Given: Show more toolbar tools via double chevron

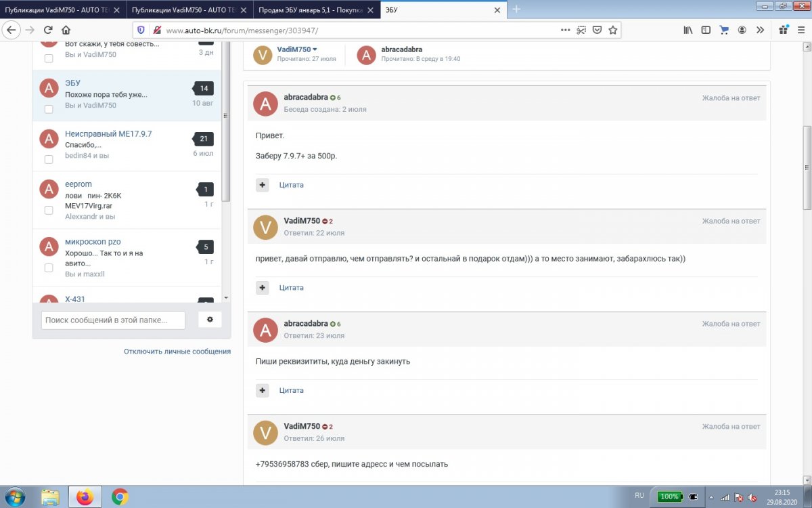Looking at the screenshot, I should pyautogui.click(x=760, y=30).
